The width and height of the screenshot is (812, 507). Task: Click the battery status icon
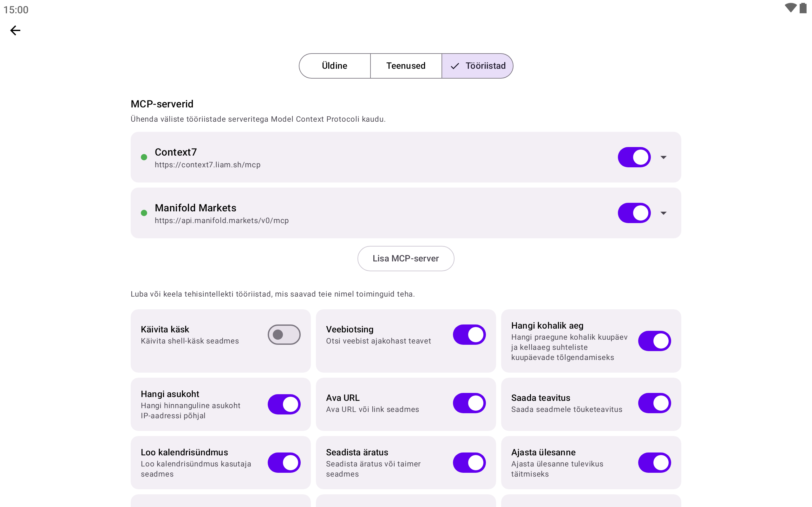pos(803,8)
